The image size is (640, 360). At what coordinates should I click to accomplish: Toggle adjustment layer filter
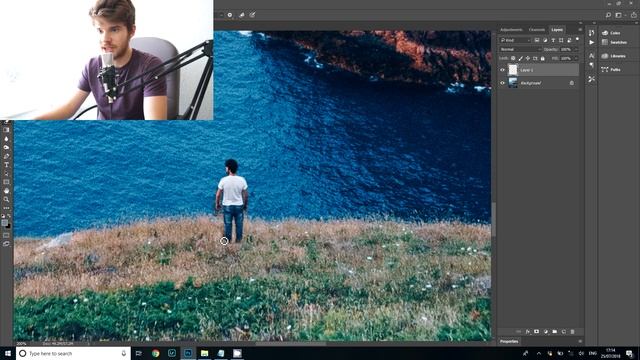[x=546, y=40]
